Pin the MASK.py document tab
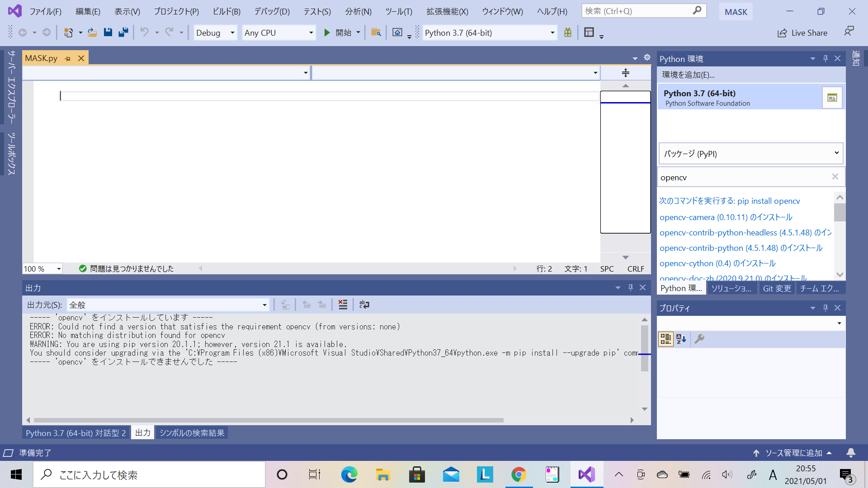The width and height of the screenshot is (868, 488). [x=67, y=58]
